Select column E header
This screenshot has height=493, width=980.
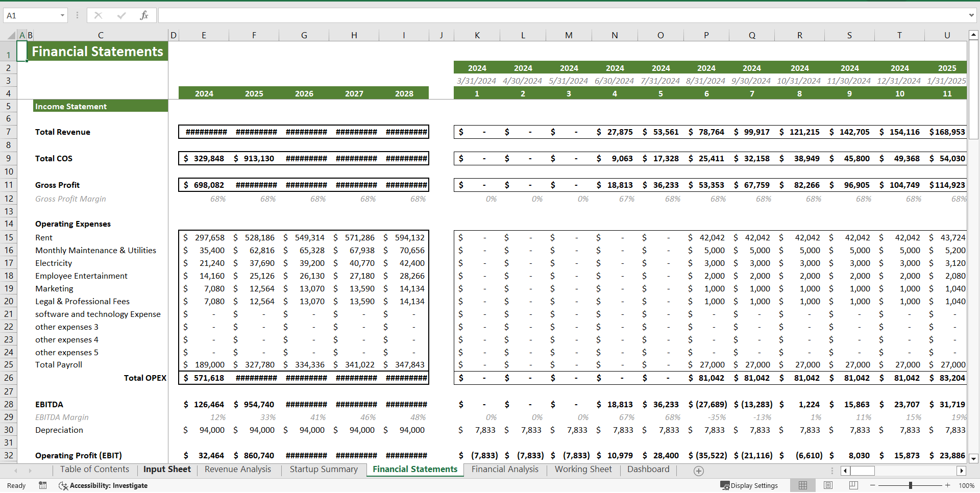(204, 35)
